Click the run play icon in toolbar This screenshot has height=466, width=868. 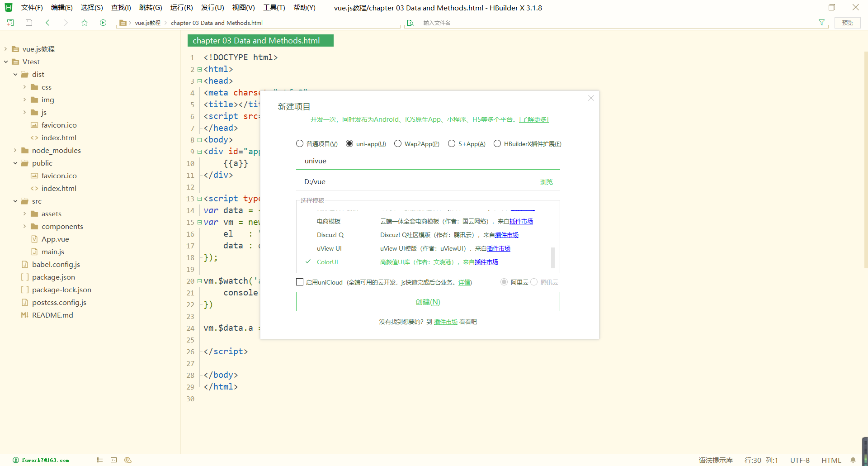(x=103, y=23)
